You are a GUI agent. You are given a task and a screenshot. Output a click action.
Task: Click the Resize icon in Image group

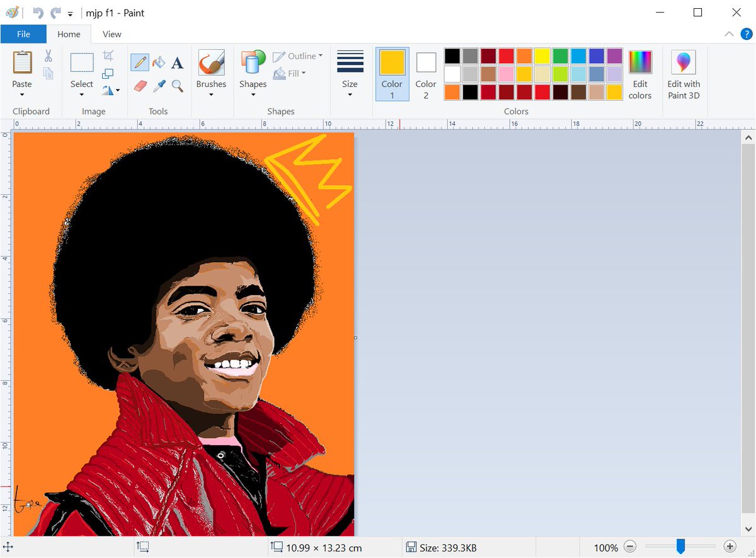pyautogui.click(x=108, y=73)
